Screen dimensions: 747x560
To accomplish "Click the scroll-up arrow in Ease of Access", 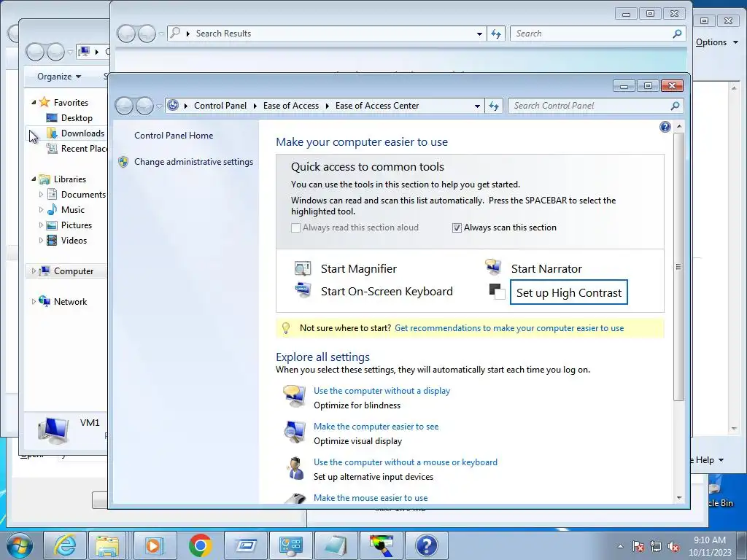I will [x=679, y=127].
